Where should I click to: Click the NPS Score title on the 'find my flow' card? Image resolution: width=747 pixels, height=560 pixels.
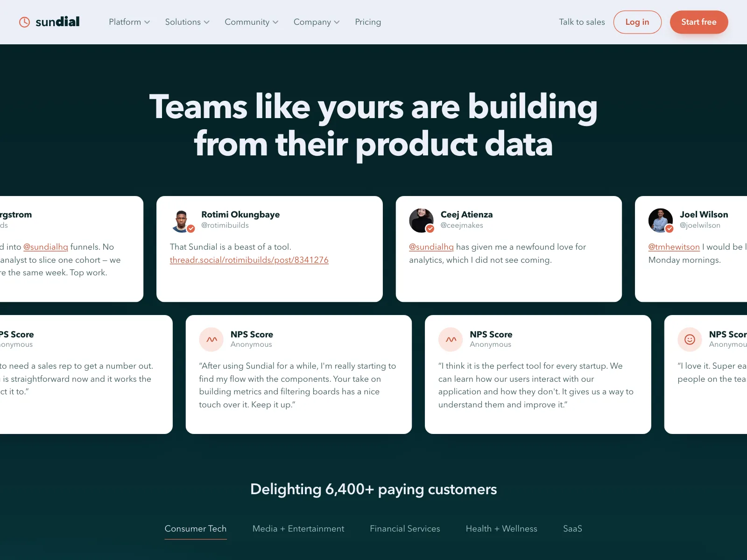[x=252, y=335]
